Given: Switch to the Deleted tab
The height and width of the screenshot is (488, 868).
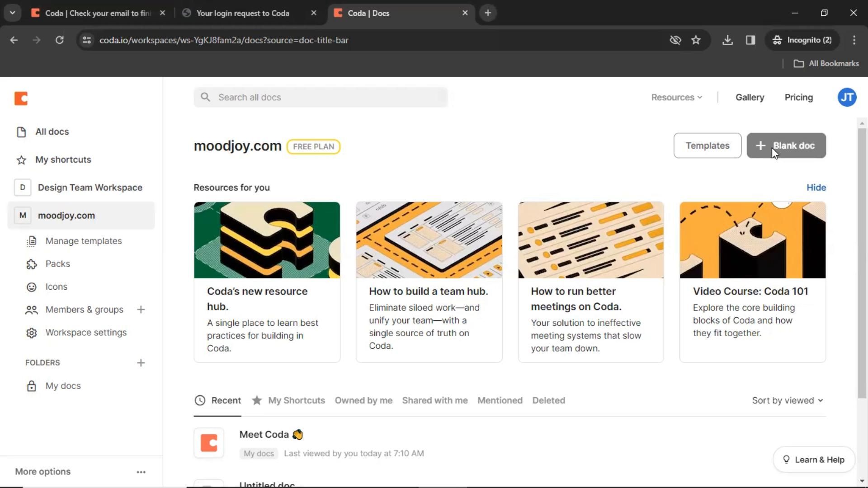Looking at the screenshot, I should pos(548,400).
